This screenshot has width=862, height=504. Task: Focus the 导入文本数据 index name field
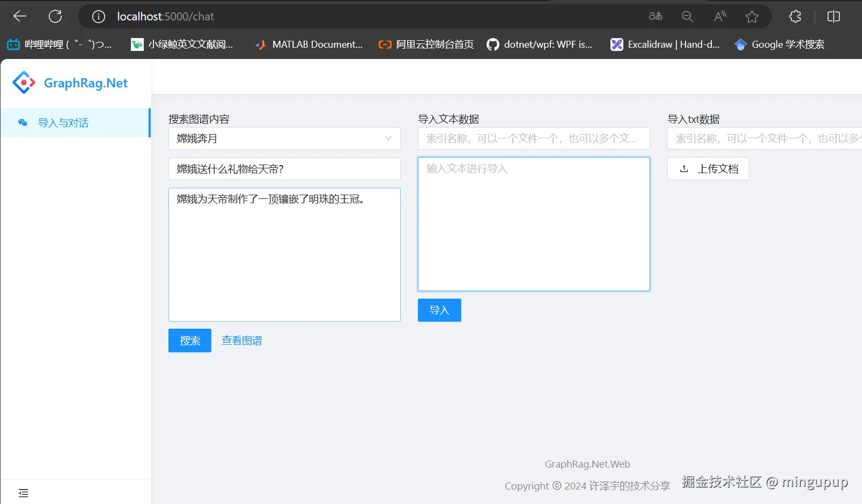coord(534,138)
